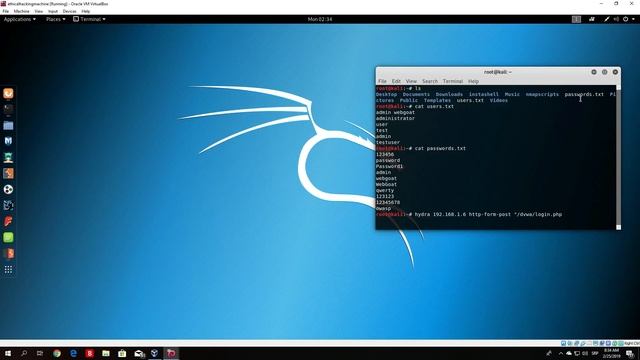The height and width of the screenshot is (360, 640).
Task: Open Microsoft Store from Windows taskbar
Action: [x=122, y=353]
